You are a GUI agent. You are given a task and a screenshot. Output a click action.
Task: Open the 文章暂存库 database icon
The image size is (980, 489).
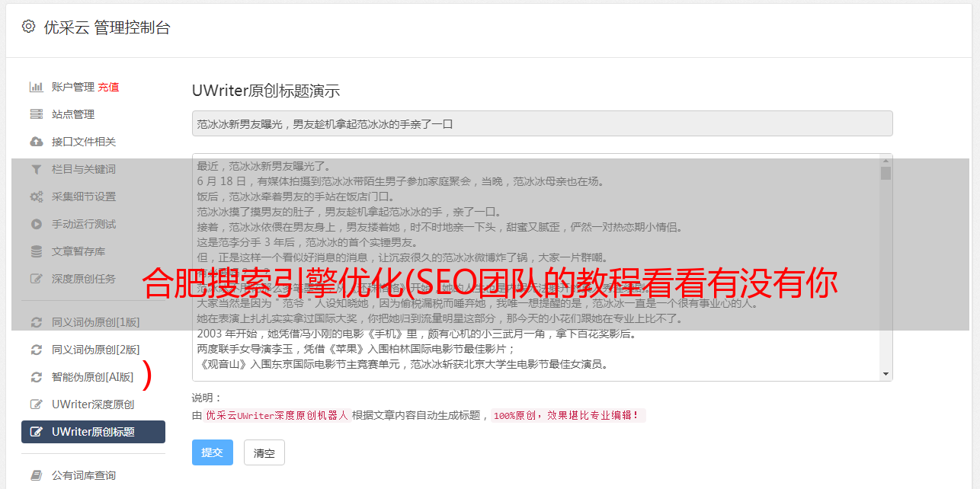coord(36,251)
